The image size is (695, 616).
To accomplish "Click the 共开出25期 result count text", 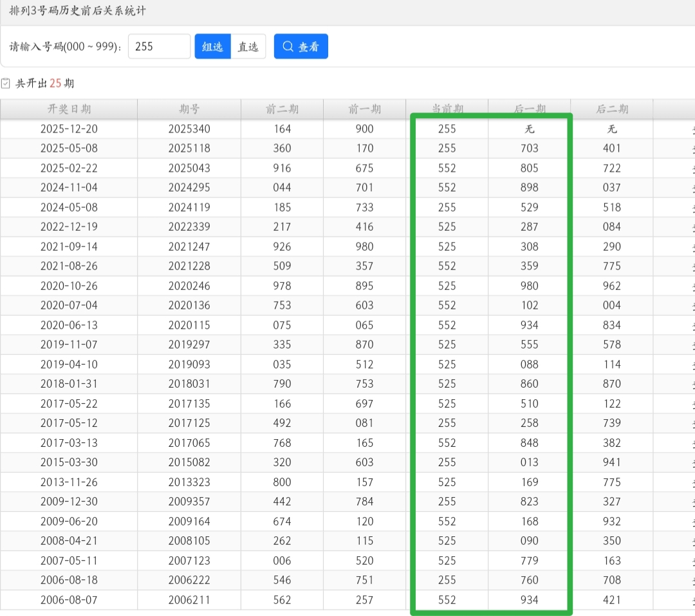I will [45, 84].
